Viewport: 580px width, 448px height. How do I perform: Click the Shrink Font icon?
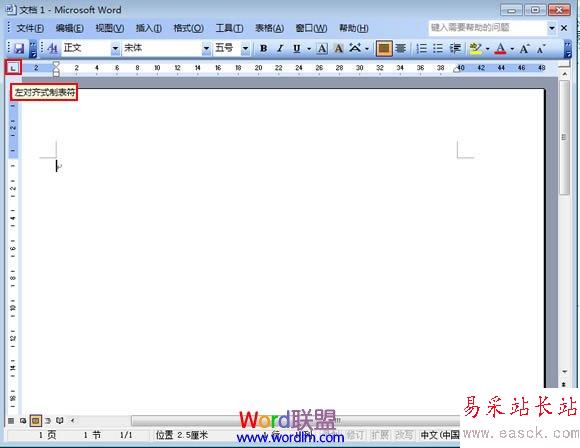[x=541, y=48]
